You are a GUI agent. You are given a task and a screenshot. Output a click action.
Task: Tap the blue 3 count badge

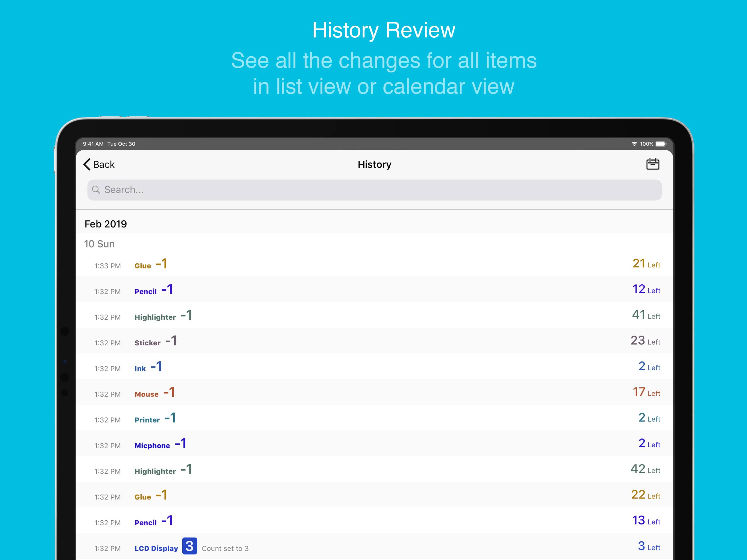pyautogui.click(x=189, y=546)
